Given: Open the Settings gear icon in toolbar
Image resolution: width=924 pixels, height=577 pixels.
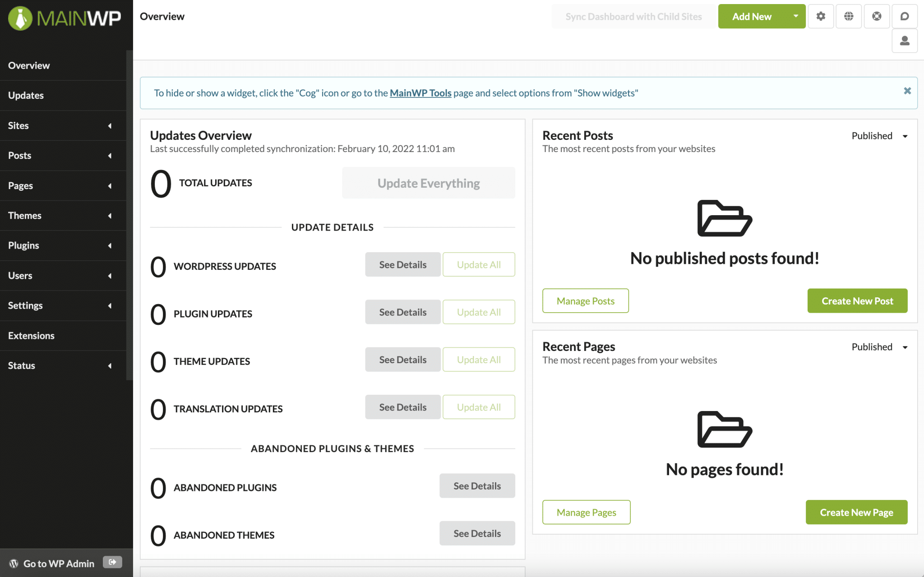Looking at the screenshot, I should 821,16.
